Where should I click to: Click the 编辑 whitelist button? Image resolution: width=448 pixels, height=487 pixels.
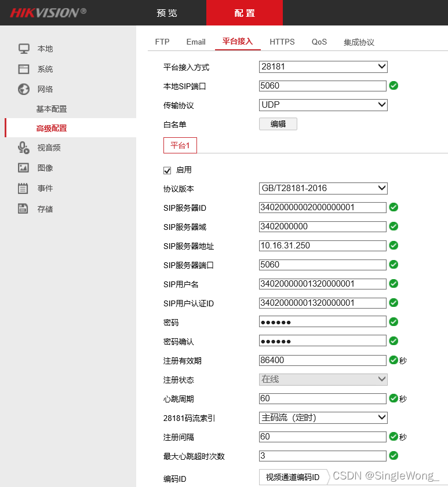pyautogui.click(x=278, y=124)
